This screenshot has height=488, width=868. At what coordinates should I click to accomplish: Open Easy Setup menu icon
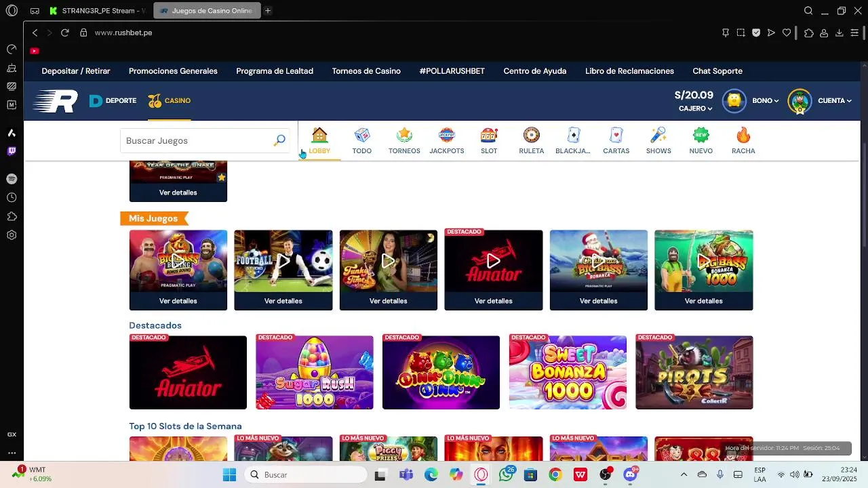pos(854,33)
